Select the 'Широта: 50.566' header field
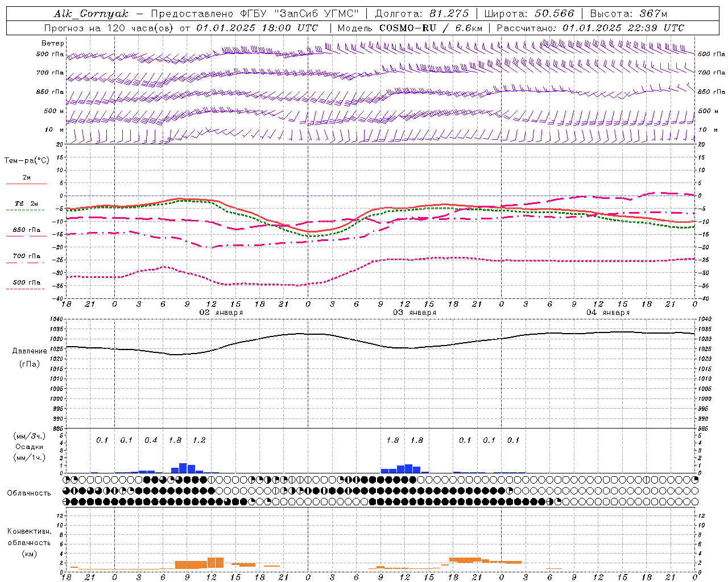Viewport: 728px width, 582px height. coord(529,14)
